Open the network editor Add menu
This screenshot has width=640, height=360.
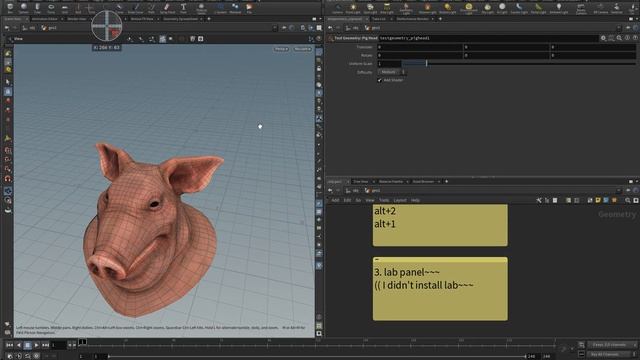(335, 200)
